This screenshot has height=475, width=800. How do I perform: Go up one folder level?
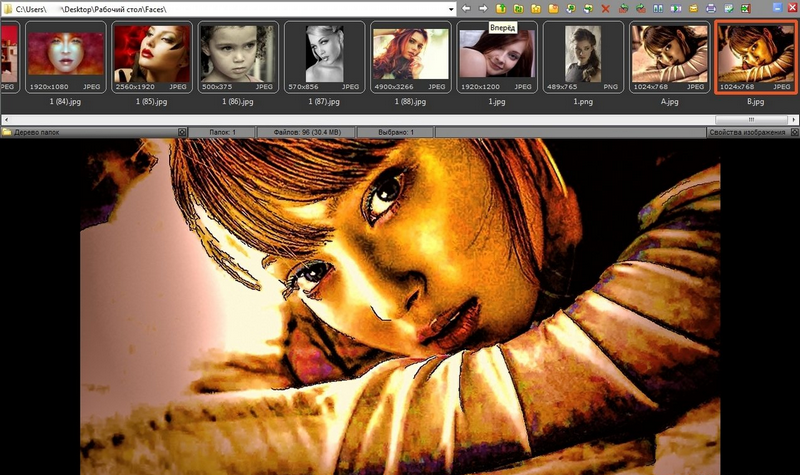(501, 8)
